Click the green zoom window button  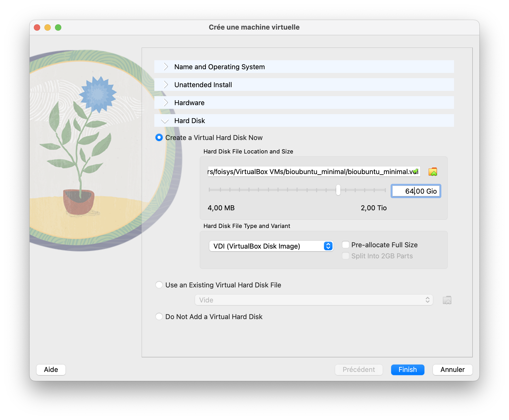point(58,27)
